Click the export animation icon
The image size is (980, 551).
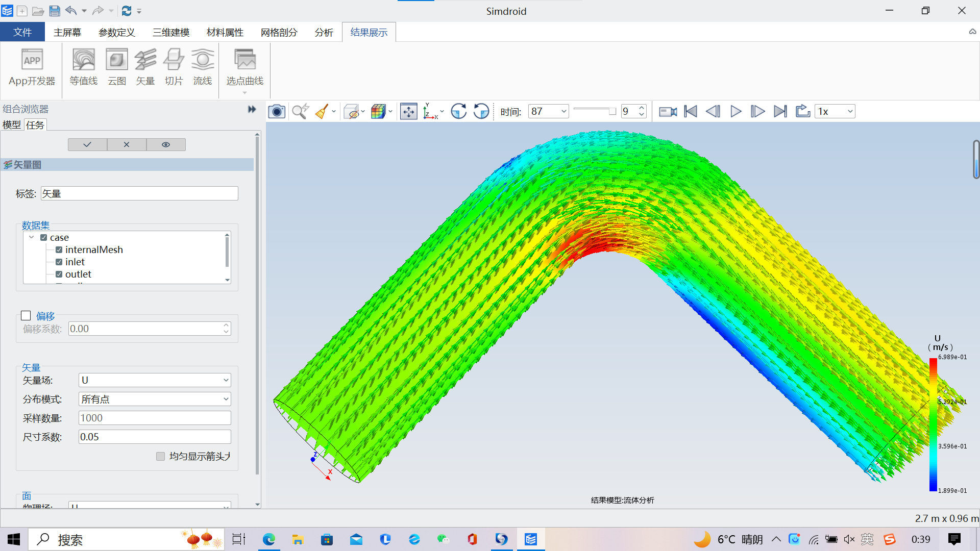click(x=803, y=111)
